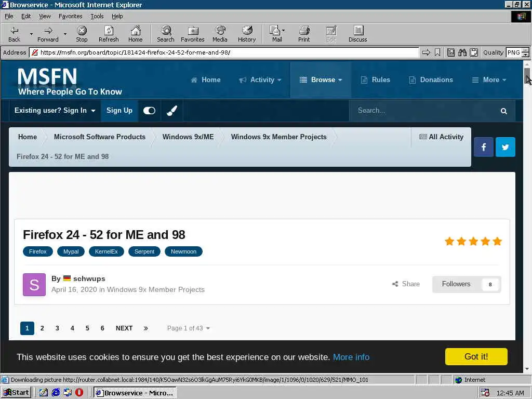Image resolution: width=532 pixels, height=399 pixels.
Task: Go to the browser Home page
Action: [136, 34]
